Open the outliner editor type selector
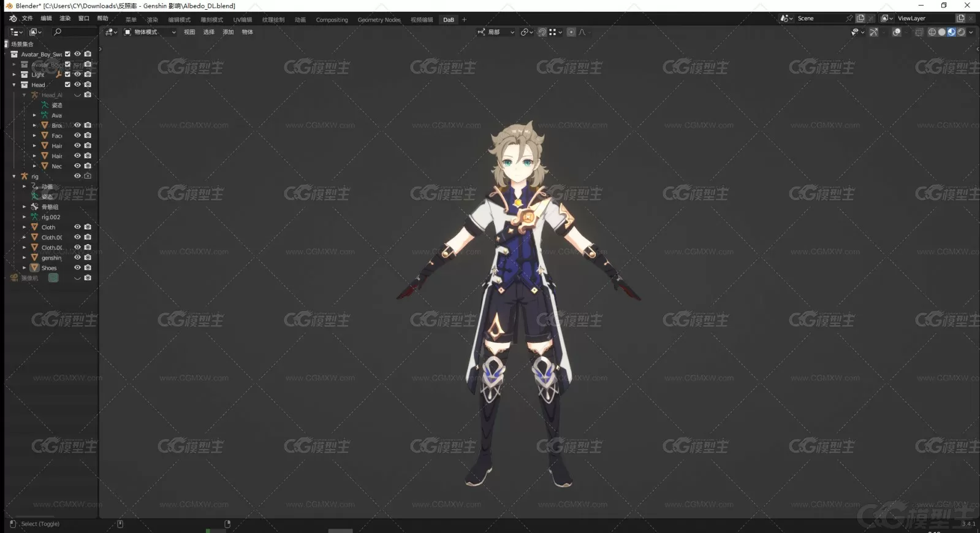The image size is (980, 533). click(17, 32)
